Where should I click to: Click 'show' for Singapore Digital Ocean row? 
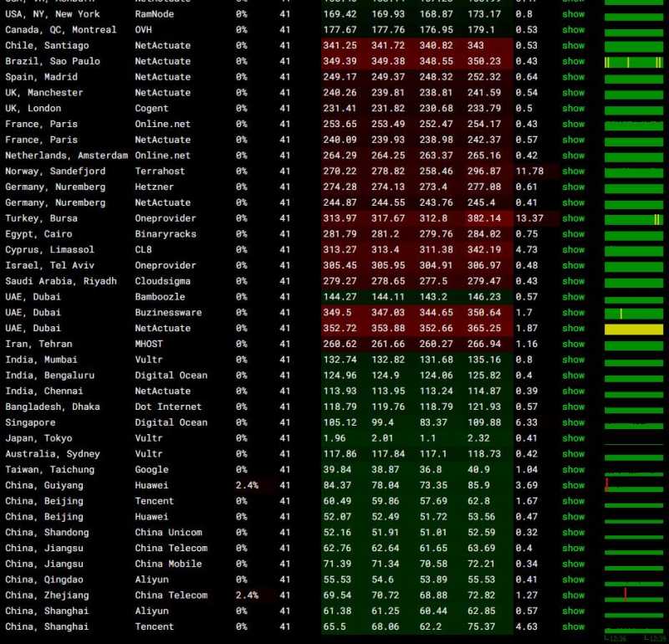pos(573,422)
